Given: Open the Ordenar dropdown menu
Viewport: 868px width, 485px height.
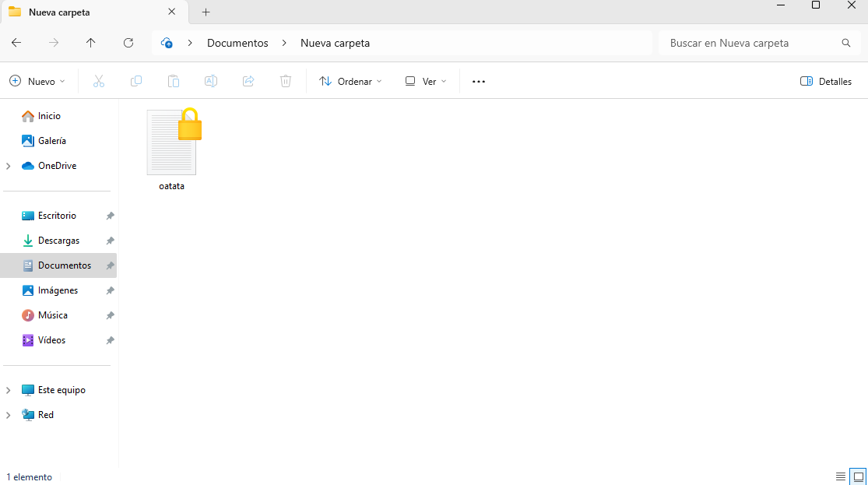Looking at the screenshot, I should (x=350, y=81).
